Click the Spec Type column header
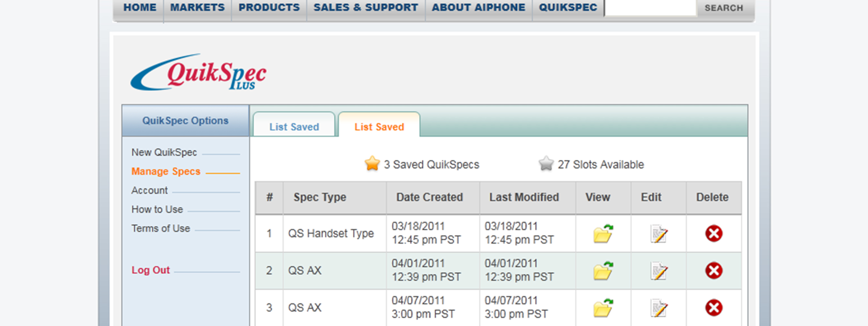Viewport: 868px width, 326px height. tap(335, 198)
